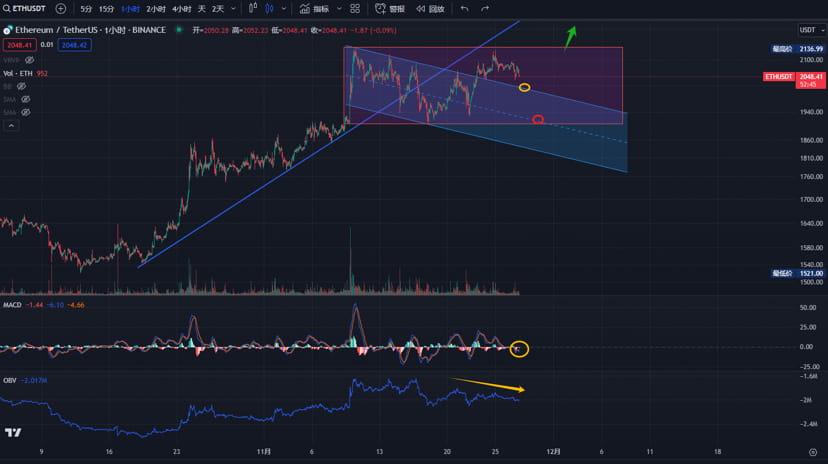Toggle visibility of the BB indicator
This screenshot has width=828, height=464.
21,86
